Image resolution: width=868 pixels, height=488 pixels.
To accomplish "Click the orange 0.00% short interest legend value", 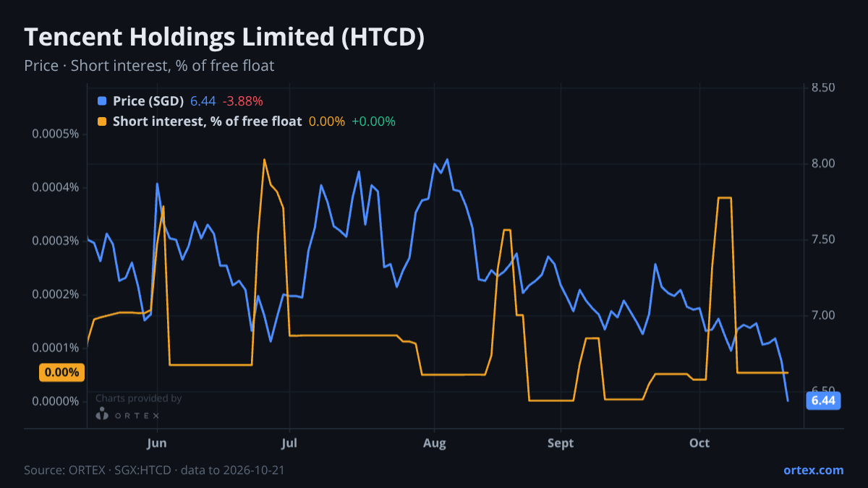I will click(x=327, y=121).
